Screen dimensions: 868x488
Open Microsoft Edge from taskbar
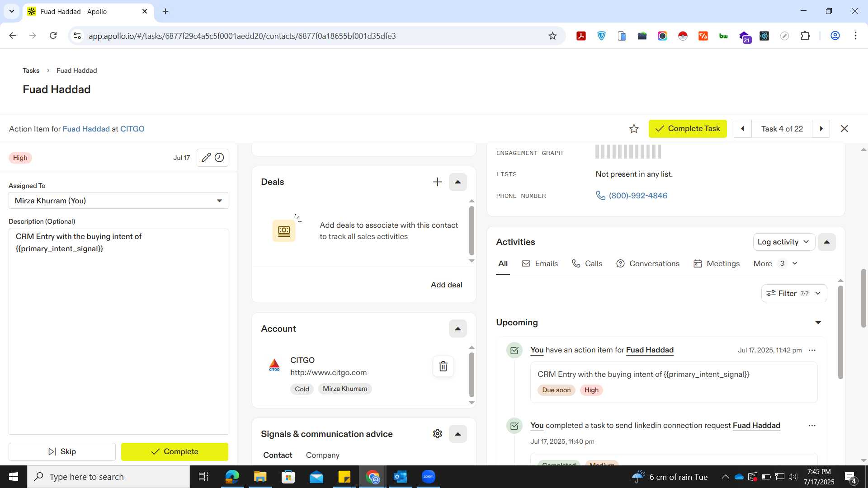[x=232, y=477]
